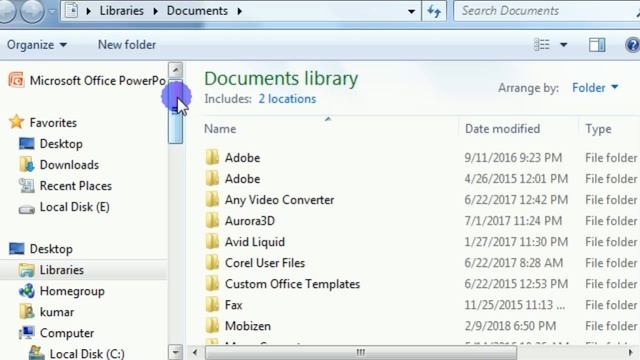Open Arrange by Folder dropdown
Image resolution: width=640 pixels, height=360 pixels.
click(595, 87)
